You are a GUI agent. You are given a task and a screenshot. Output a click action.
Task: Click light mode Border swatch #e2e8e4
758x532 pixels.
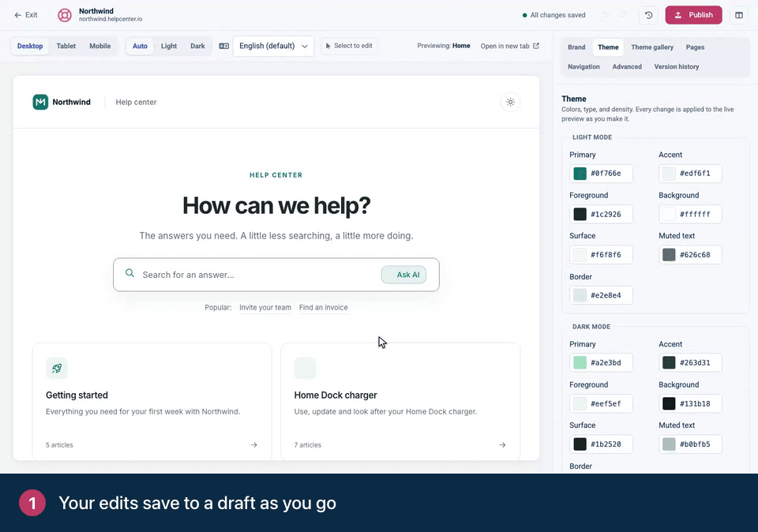click(x=580, y=295)
